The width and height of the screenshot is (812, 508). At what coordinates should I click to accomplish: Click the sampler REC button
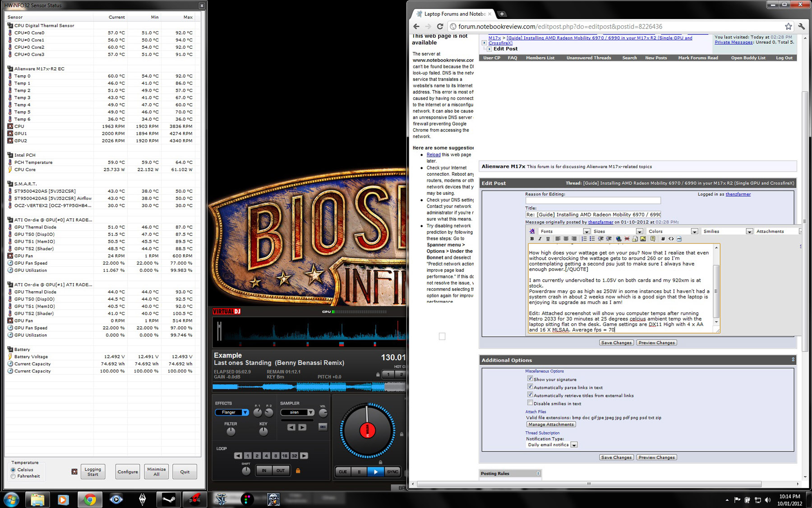tap(323, 427)
